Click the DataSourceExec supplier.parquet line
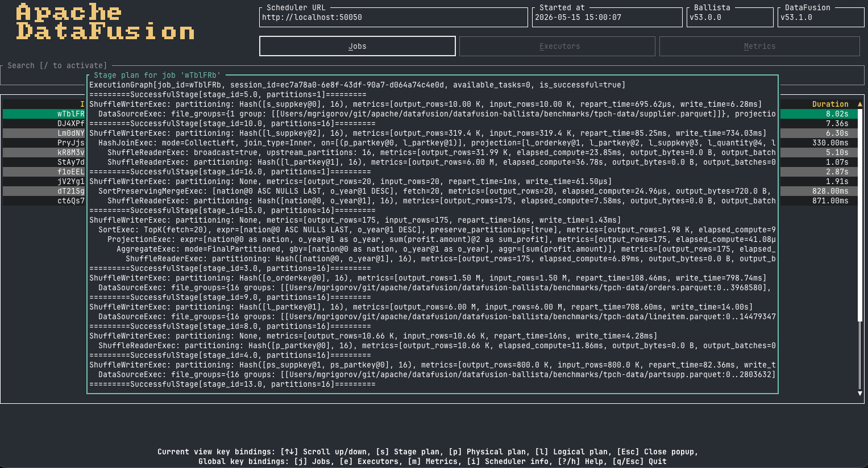868x468 pixels. pyautogui.click(x=437, y=114)
